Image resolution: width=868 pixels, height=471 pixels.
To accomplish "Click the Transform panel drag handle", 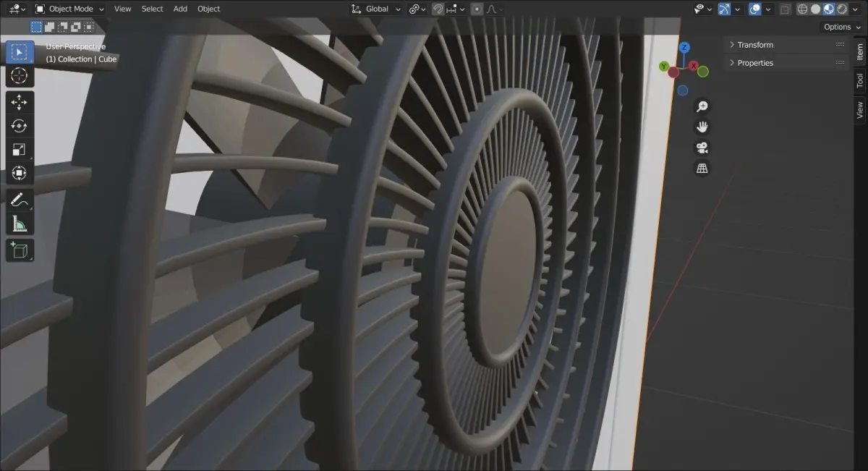I will coord(840,45).
